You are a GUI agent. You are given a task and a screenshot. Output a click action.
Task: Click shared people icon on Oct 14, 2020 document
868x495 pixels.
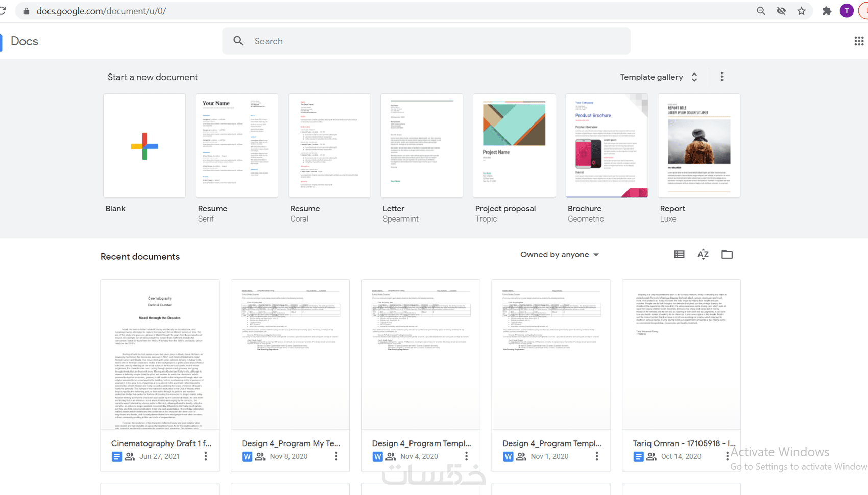point(652,457)
